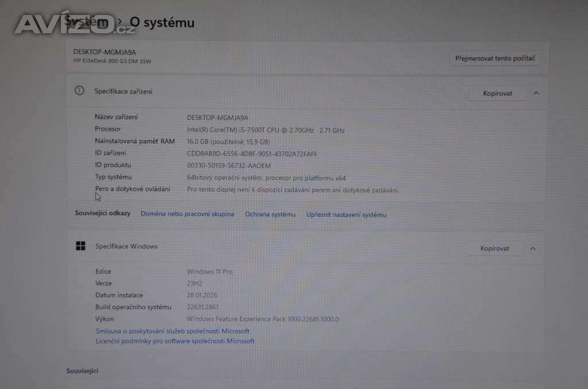
Task: Click the ID produktu value 00330-50159-56732-AAOEM
Action: click(x=229, y=166)
